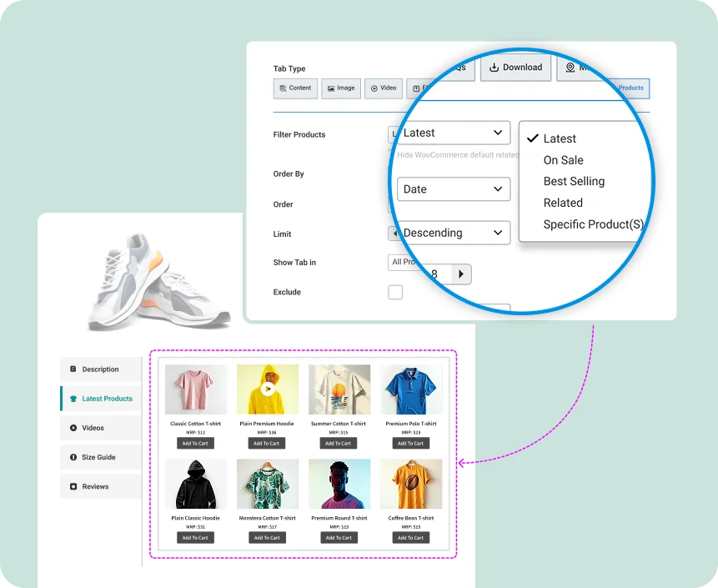Select the Image tab type
Viewport: 718px width, 588px height.
(341, 88)
